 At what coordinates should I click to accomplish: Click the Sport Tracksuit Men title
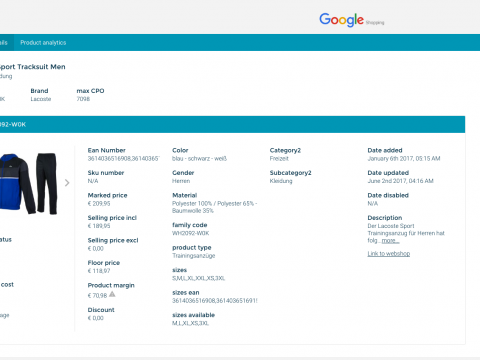coord(32,67)
